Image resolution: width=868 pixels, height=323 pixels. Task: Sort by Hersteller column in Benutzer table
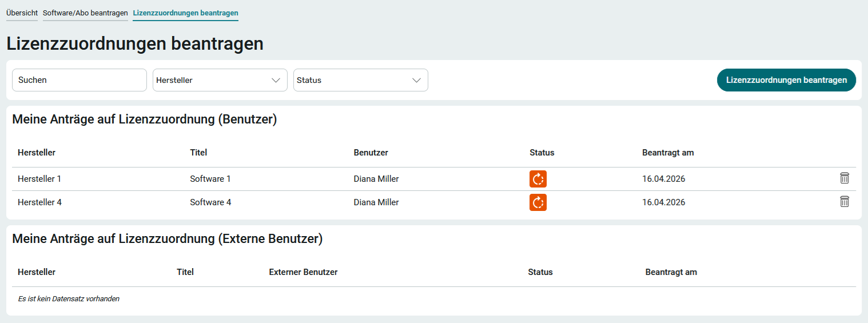point(37,153)
